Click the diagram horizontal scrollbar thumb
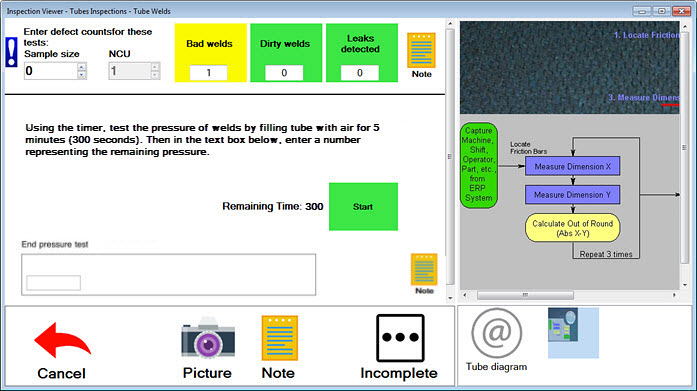The height and width of the screenshot is (391, 697). tap(525, 295)
